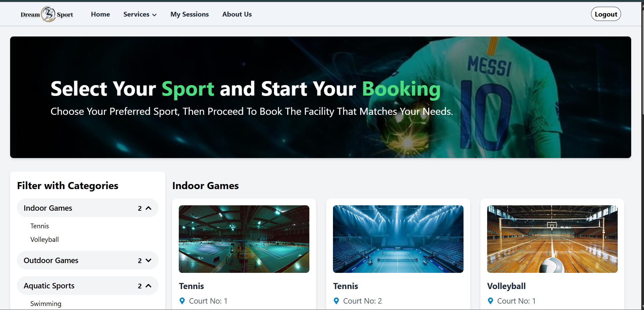Screen dimensions: 644x310
Task: Click the Filter with Categories heading
Action: [x=68, y=186]
